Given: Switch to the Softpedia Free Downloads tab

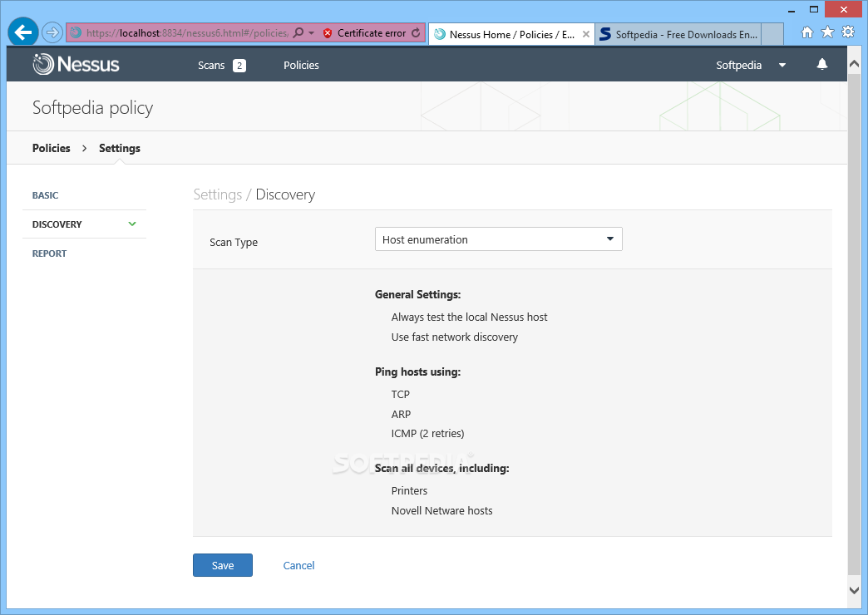Looking at the screenshot, I should [679, 34].
